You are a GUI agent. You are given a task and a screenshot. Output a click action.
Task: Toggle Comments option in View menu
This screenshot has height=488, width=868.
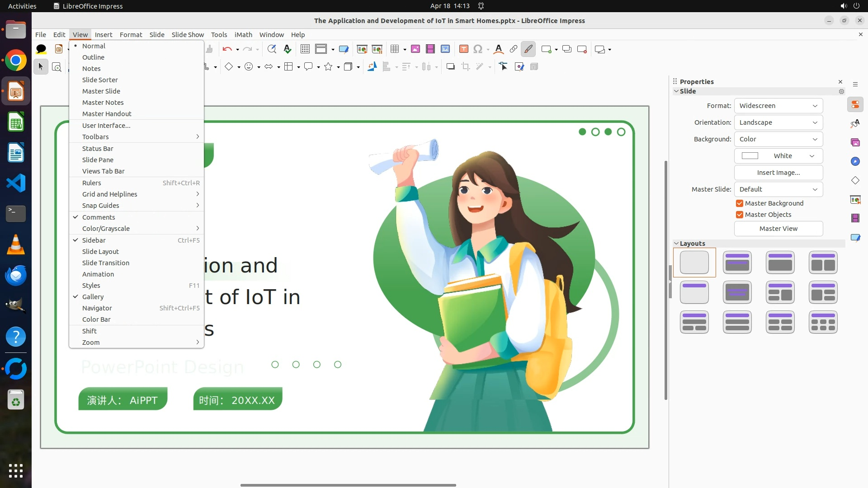click(x=99, y=217)
